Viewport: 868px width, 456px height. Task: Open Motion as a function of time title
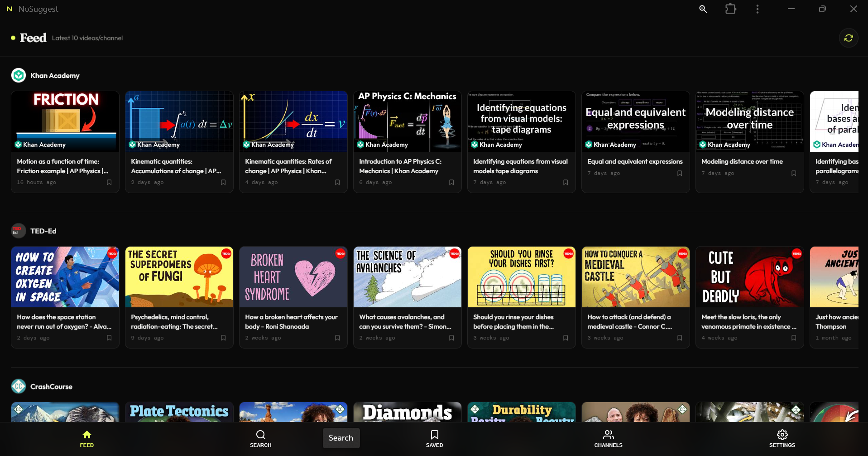pyautogui.click(x=62, y=166)
